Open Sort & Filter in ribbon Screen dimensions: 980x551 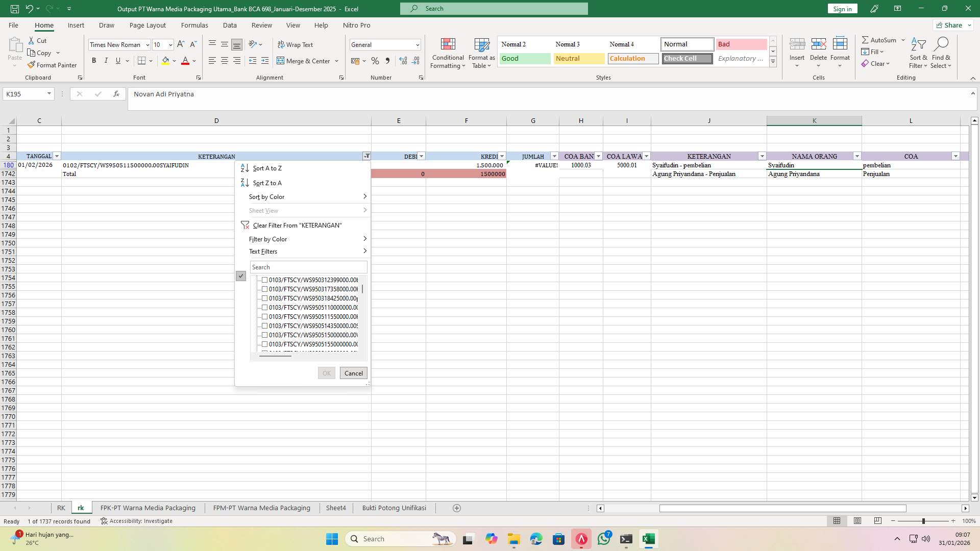917,53
